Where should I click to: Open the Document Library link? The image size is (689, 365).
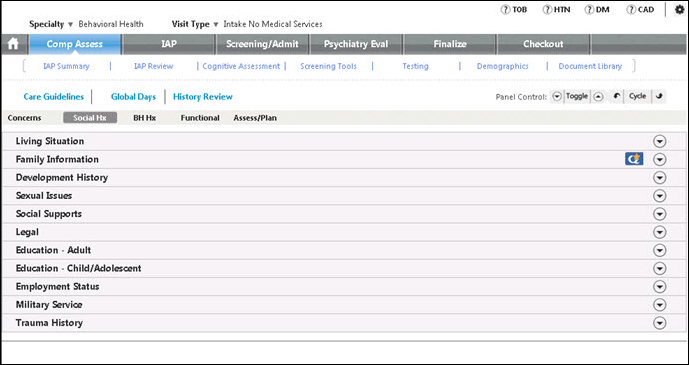point(590,66)
